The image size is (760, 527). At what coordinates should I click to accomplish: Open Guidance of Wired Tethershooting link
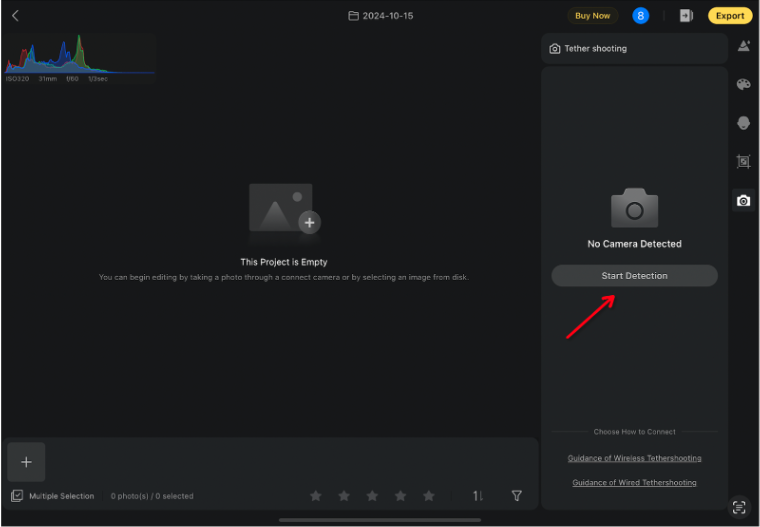[634, 483]
